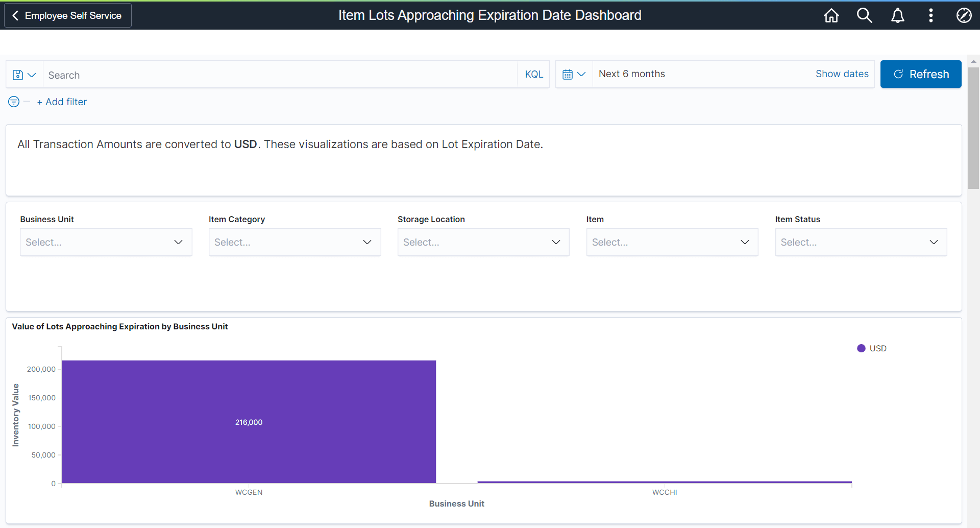Viewport: 980px width, 528px height.
Task: Toggle Show dates in the time picker
Action: click(842, 74)
